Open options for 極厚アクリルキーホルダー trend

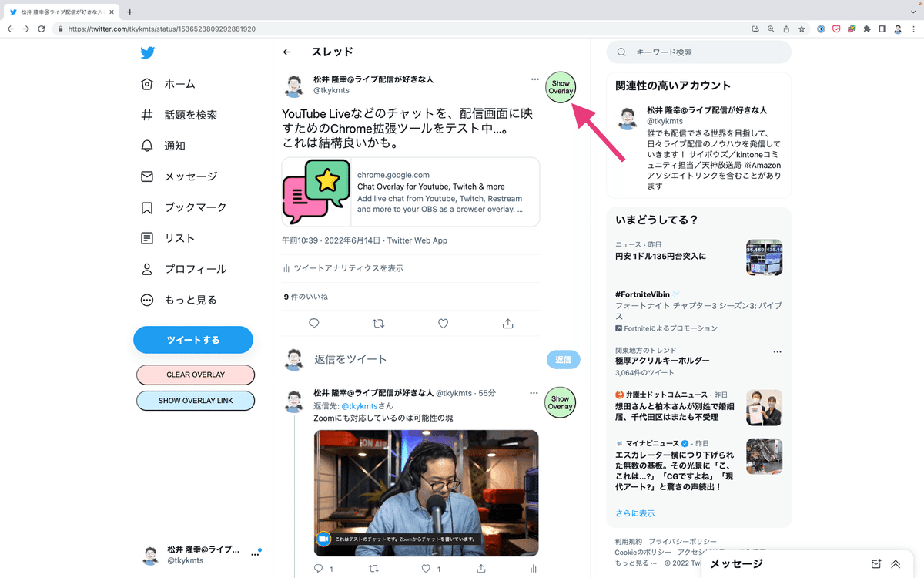(777, 352)
